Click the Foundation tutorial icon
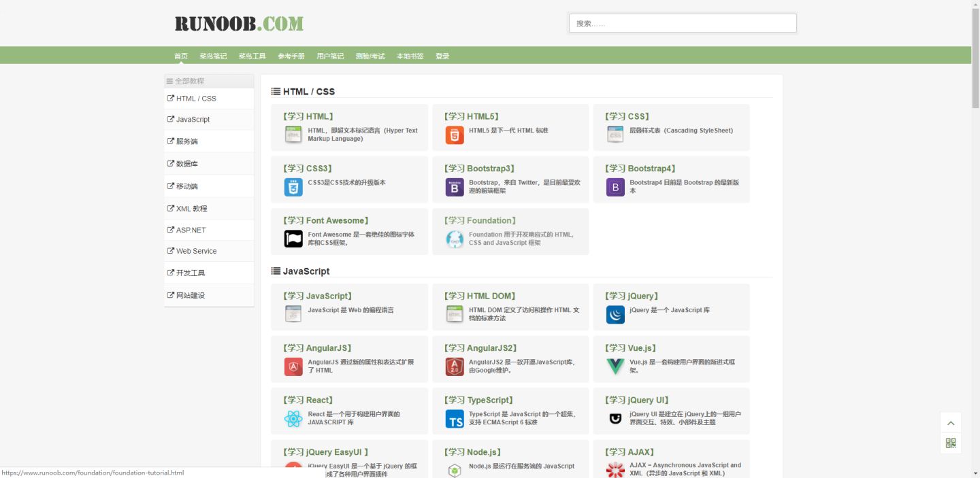The height and width of the screenshot is (478, 980). click(x=455, y=239)
